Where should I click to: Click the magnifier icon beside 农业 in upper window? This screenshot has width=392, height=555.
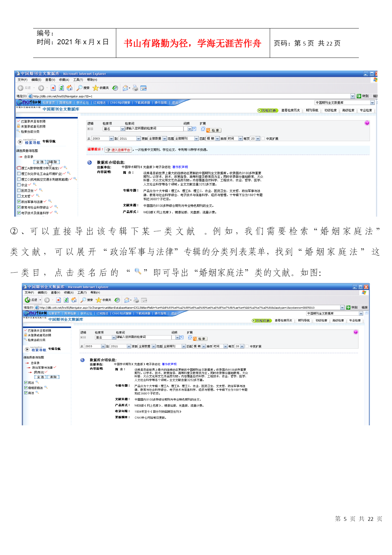(35, 184)
